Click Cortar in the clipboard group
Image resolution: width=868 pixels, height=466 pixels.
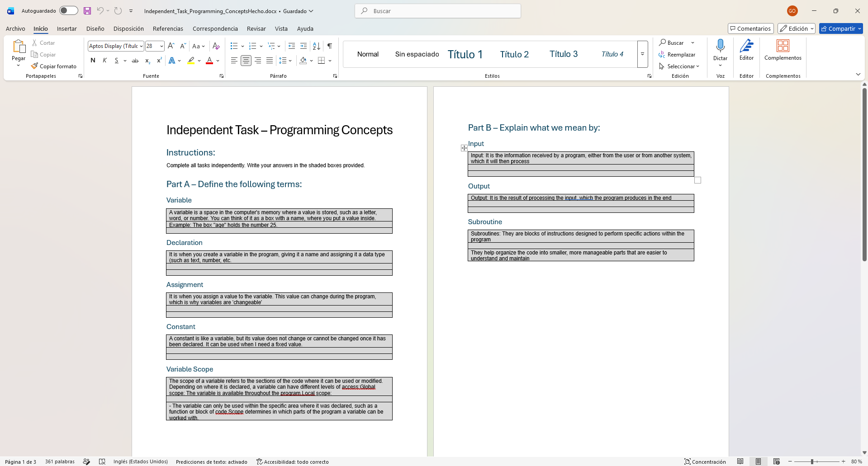[43, 43]
